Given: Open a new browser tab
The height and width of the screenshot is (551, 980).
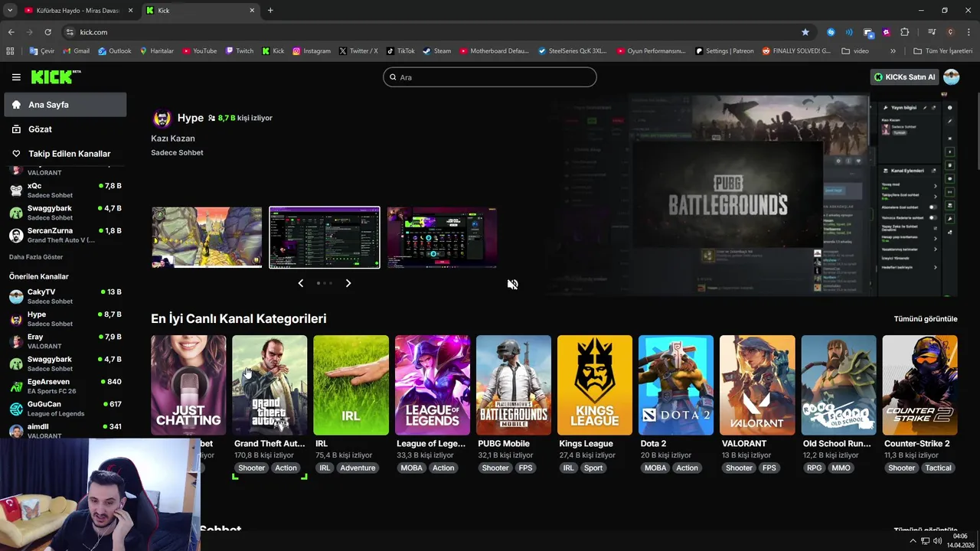Looking at the screenshot, I should pyautogui.click(x=270, y=10).
